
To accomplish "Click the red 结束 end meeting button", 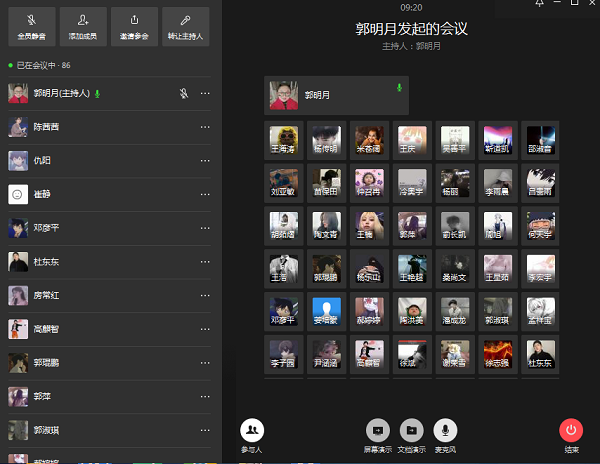I will [571, 431].
